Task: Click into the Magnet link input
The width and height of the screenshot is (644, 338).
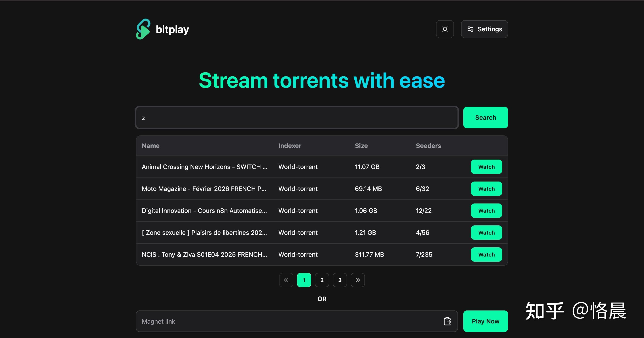Action: (x=288, y=321)
